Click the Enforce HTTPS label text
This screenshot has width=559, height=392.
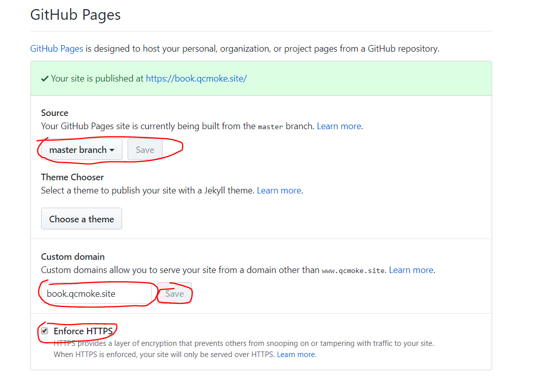(x=83, y=331)
